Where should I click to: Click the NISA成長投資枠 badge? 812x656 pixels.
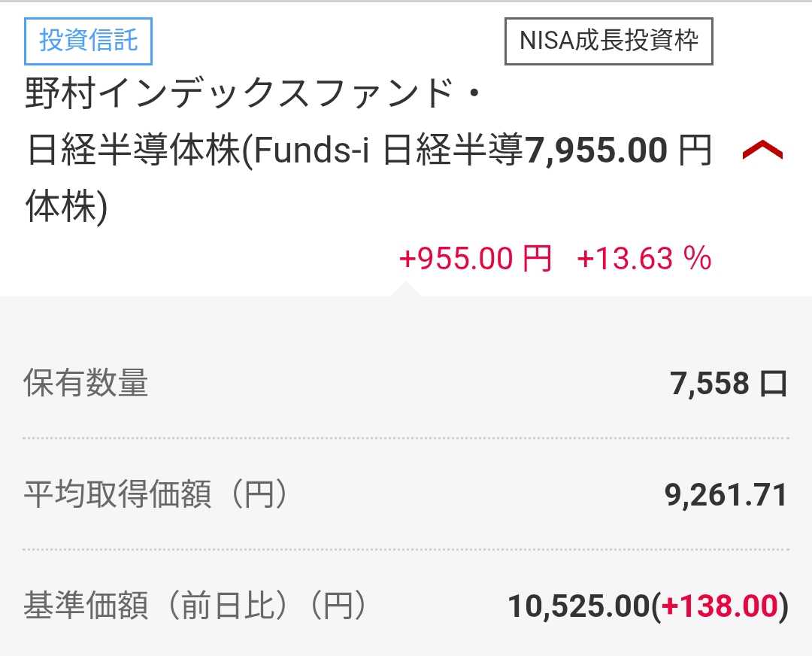[x=608, y=40]
